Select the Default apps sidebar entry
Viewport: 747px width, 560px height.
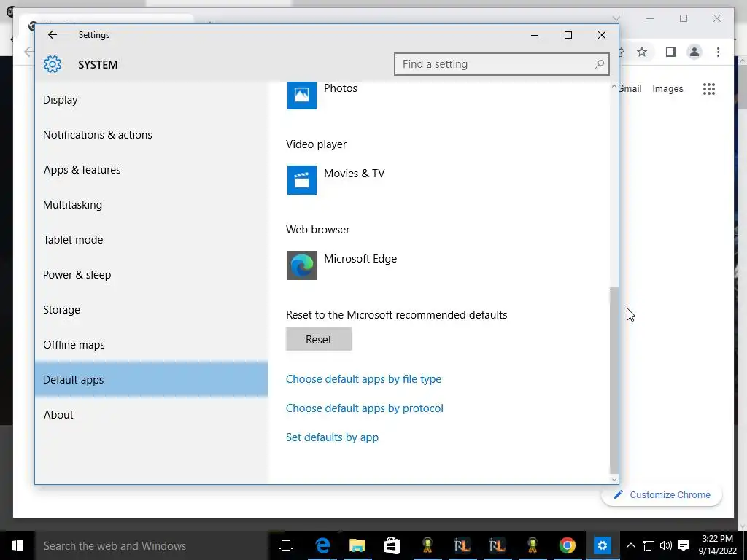point(152,380)
